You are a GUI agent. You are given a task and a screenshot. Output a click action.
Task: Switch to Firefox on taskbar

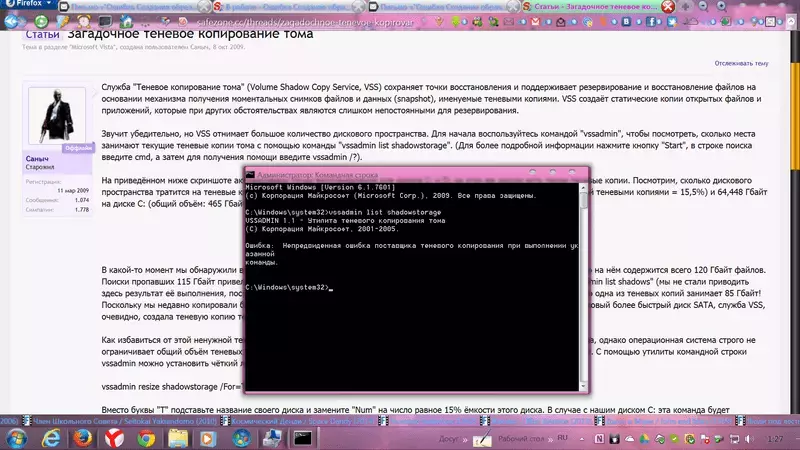coord(82,438)
